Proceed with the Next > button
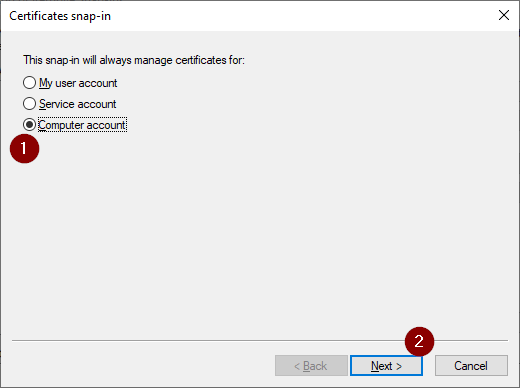Viewport: 520px width, 388px height. 386,366
